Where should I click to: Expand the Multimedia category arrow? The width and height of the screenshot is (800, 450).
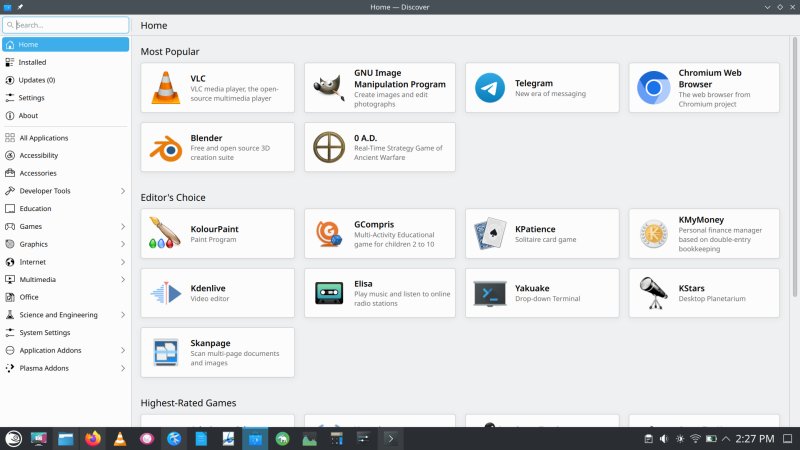click(123, 280)
